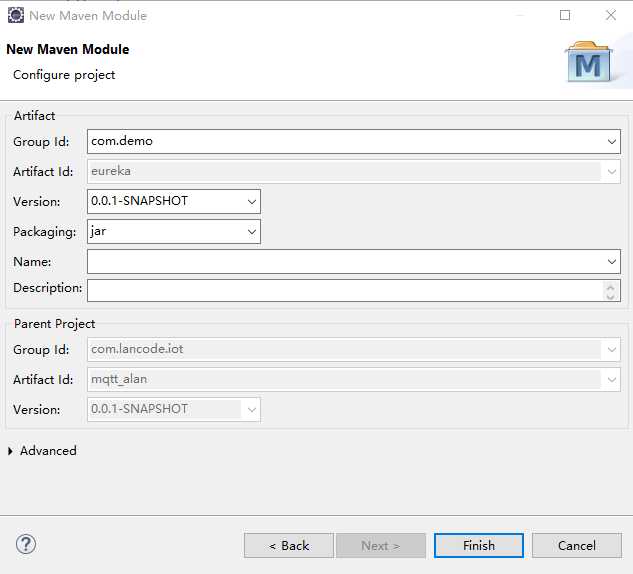
Task: Click the Maven M wizard banner icon
Action: pos(590,61)
